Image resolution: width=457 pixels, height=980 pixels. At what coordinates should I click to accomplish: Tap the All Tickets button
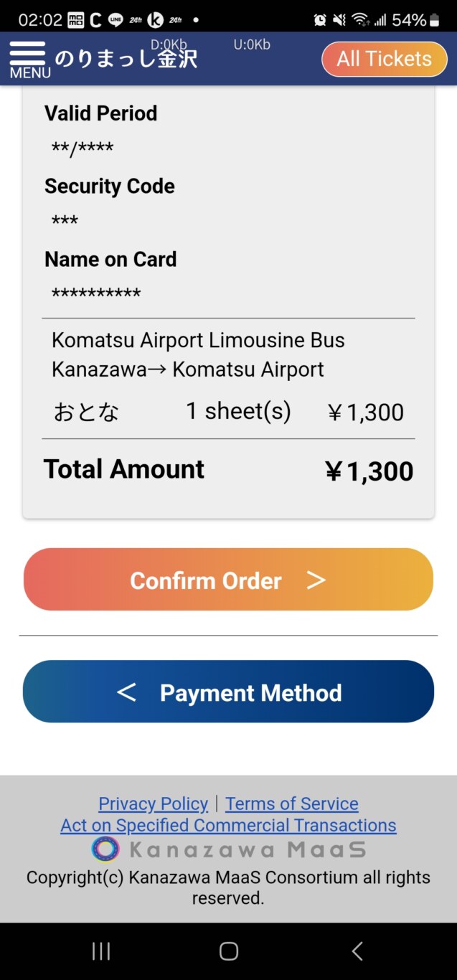click(384, 59)
